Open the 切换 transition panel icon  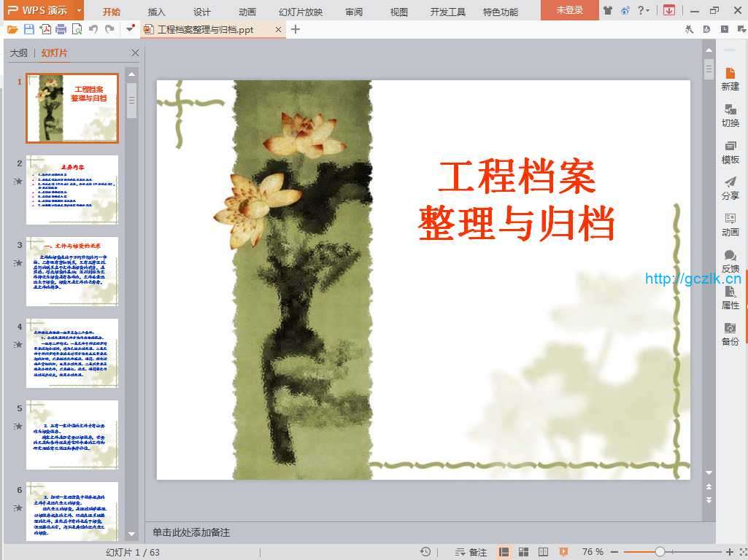730,115
